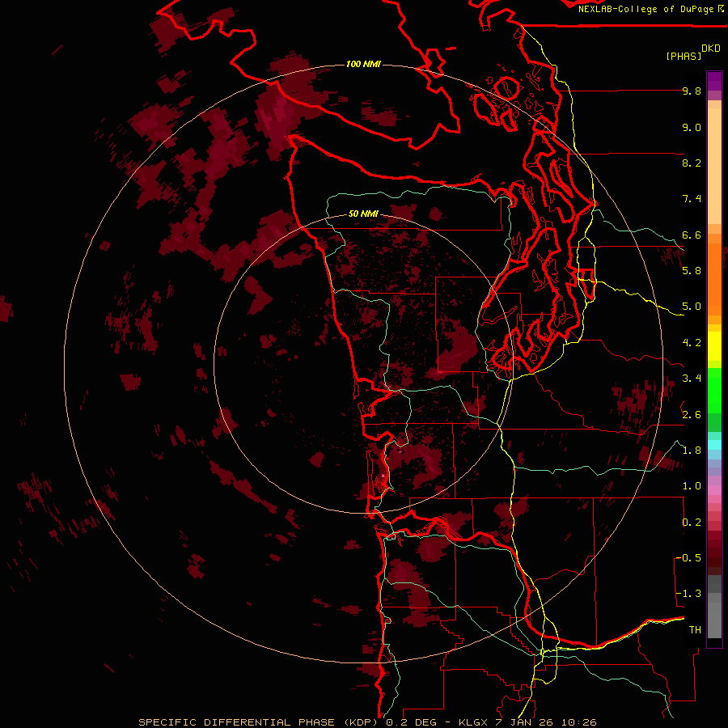The height and width of the screenshot is (728, 728).
Task: Select the -0.5 scale value
Action: (688, 558)
